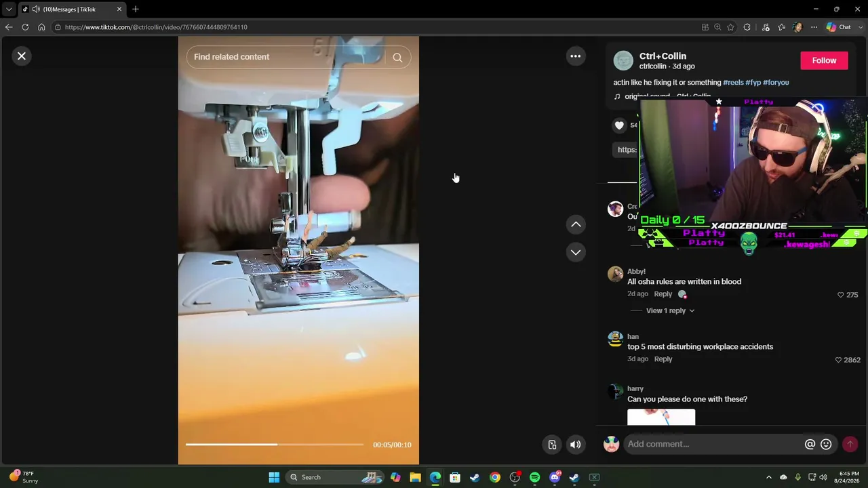Open the #fyp hashtag link
Image resolution: width=868 pixels, height=488 pixels.
753,83
